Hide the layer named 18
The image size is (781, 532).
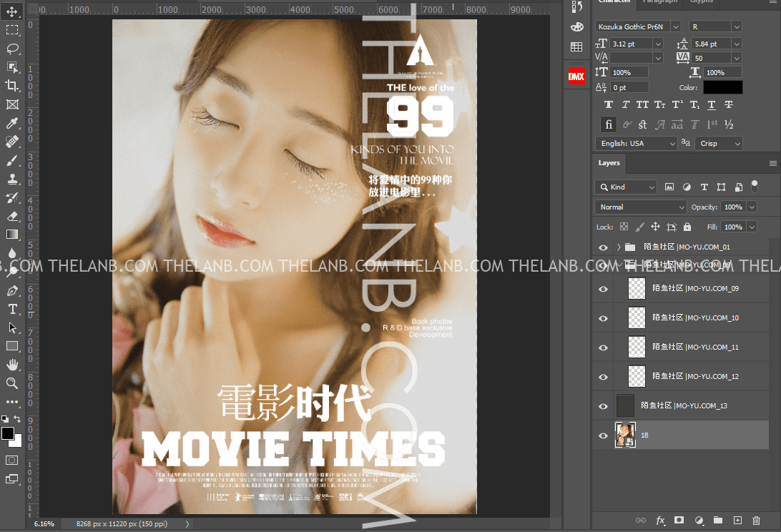click(603, 435)
